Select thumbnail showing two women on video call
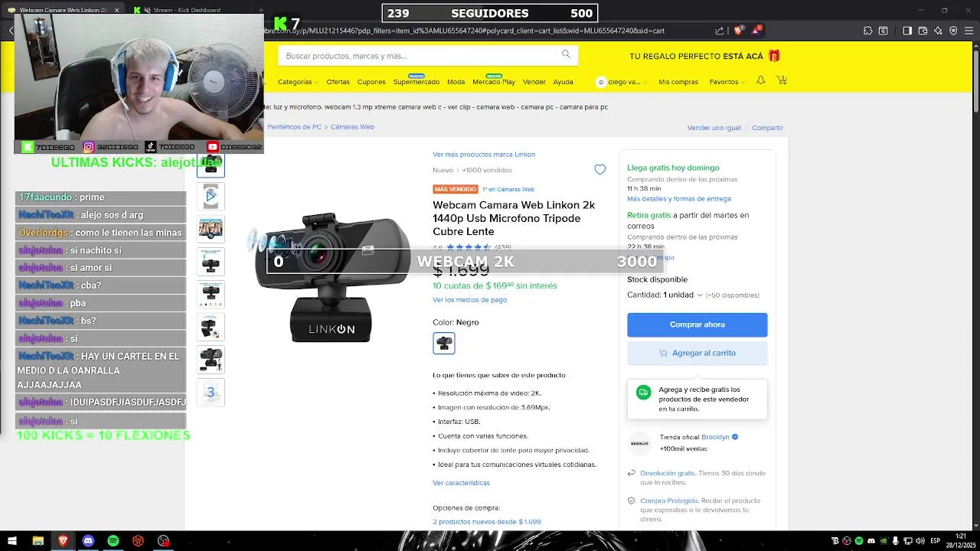The width and height of the screenshot is (980, 551). (211, 229)
